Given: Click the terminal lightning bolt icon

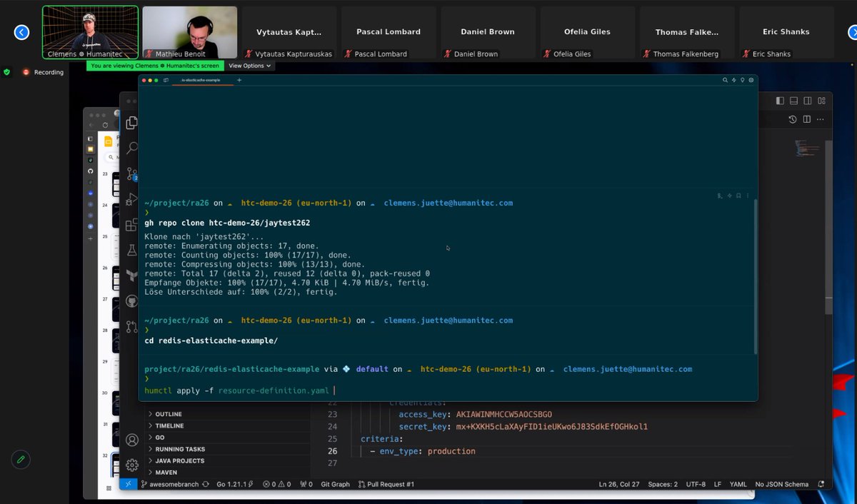Looking at the screenshot, I should (x=734, y=81).
